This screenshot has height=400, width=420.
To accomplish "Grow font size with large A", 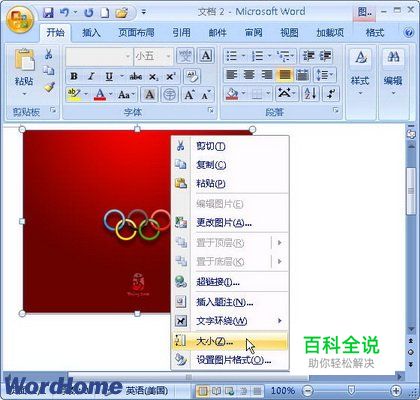I will pos(189,95).
